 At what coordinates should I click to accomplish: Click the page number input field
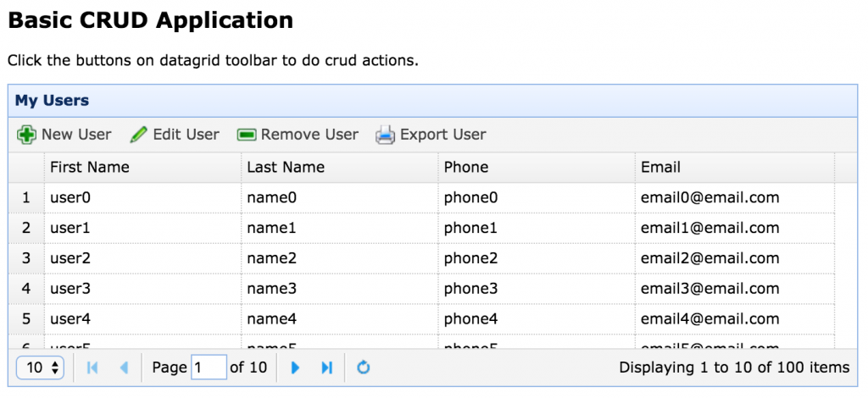(x=209, y=368)
